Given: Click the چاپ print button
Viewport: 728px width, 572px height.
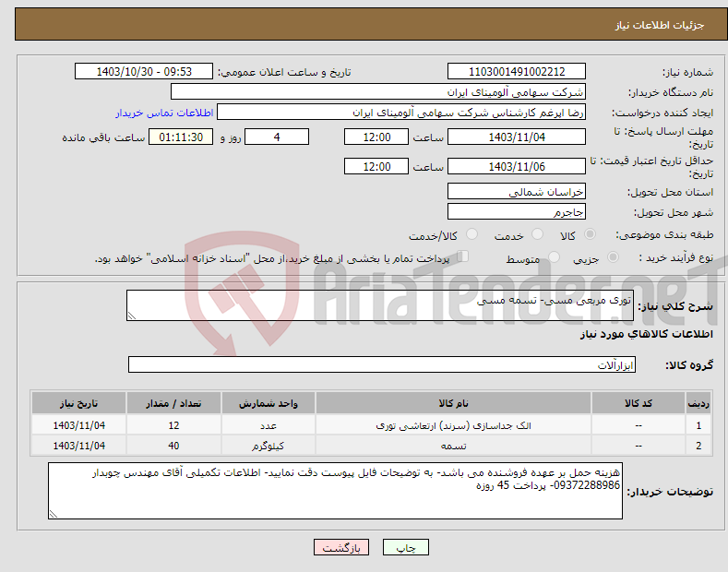Looking at the screenshot, I should click(x=406, y=548).
